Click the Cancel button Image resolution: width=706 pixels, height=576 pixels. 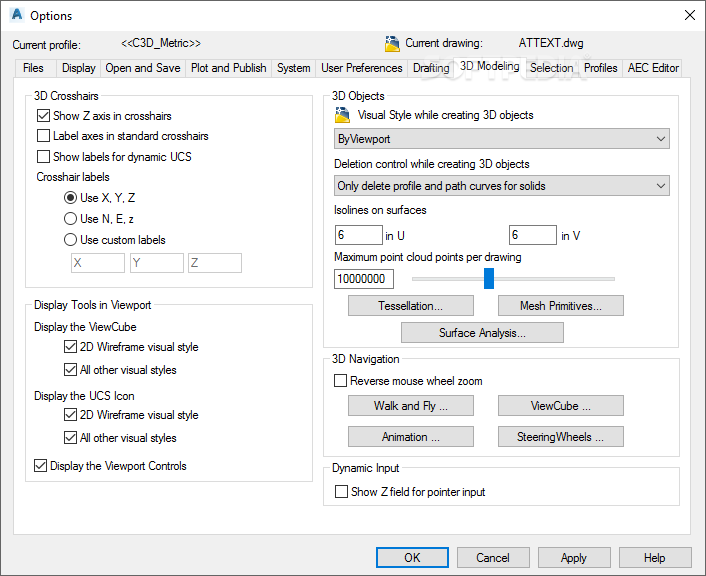(493, 558)
